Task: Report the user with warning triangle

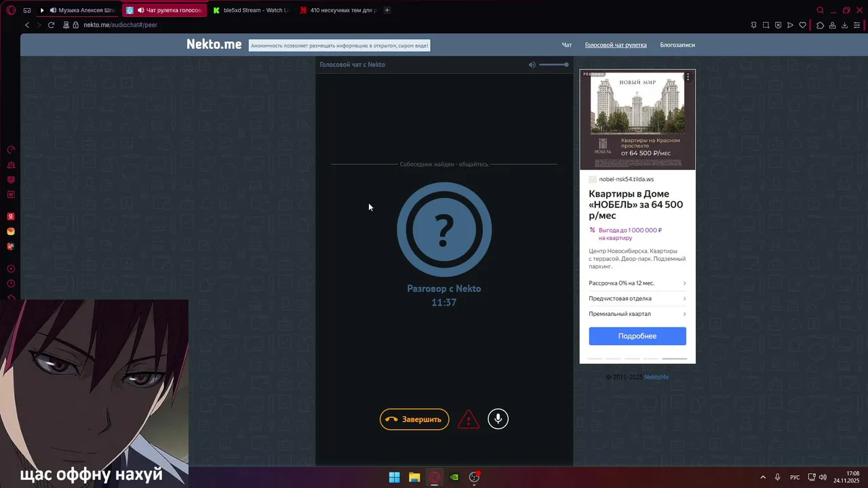Action: tap(469, 420)
